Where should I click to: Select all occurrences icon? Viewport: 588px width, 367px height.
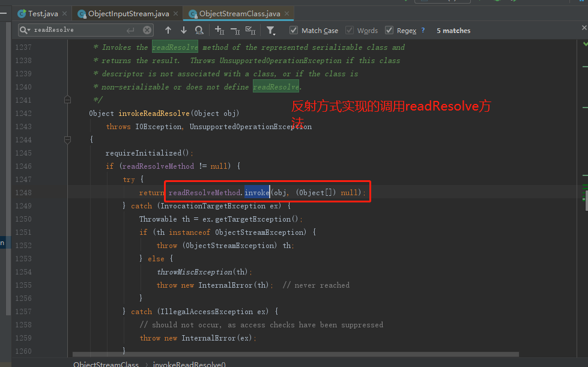click(250, 31)
